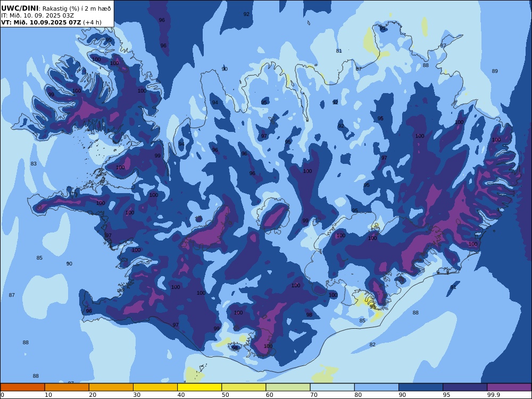This screenshot has width=532, height=399.
Task: Select the 50 legend scale label
Action: tap(225, 395)
